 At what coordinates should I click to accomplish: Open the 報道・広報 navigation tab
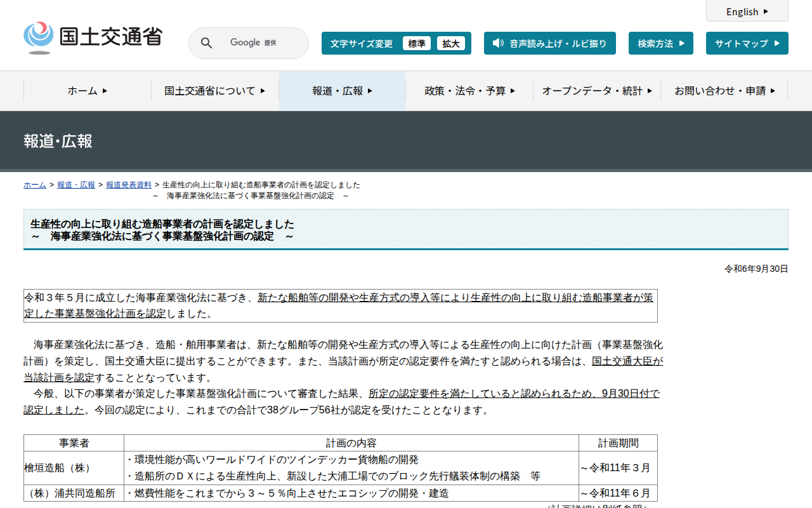342,91
